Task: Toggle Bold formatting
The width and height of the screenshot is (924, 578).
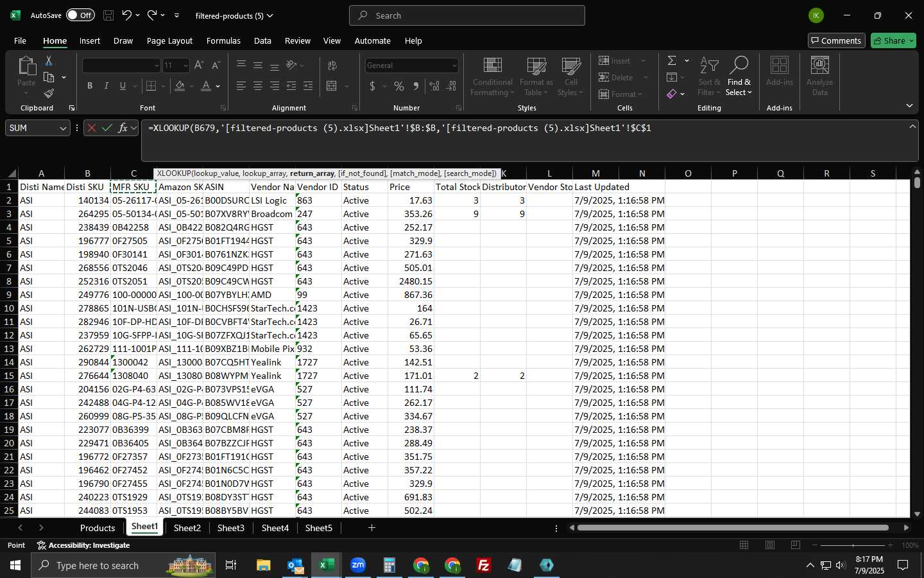Action: [90, 85]
